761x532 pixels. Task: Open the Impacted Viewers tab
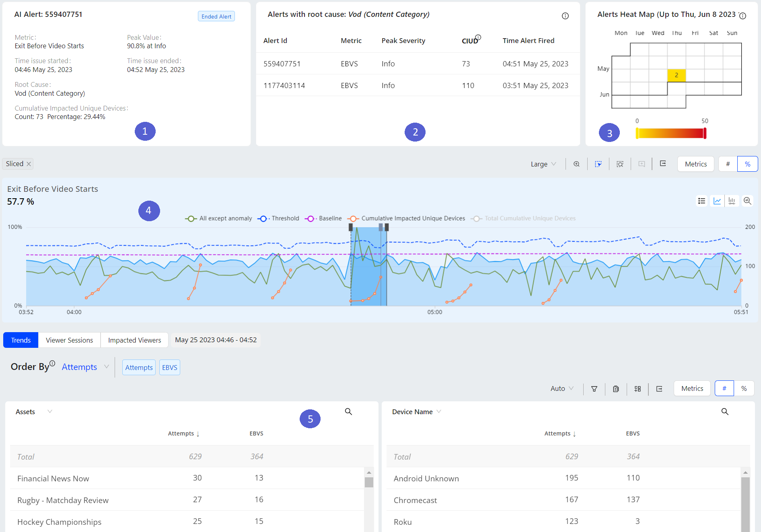[134, 340]
